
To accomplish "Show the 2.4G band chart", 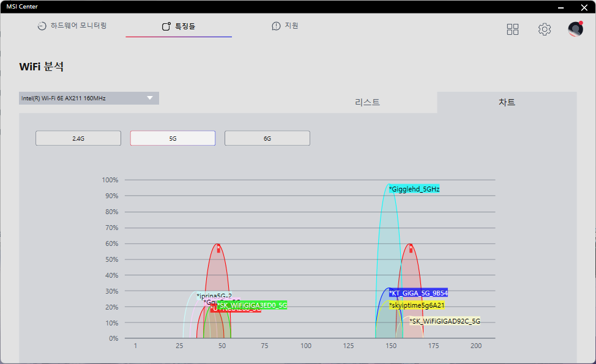I will click(78, 138).
